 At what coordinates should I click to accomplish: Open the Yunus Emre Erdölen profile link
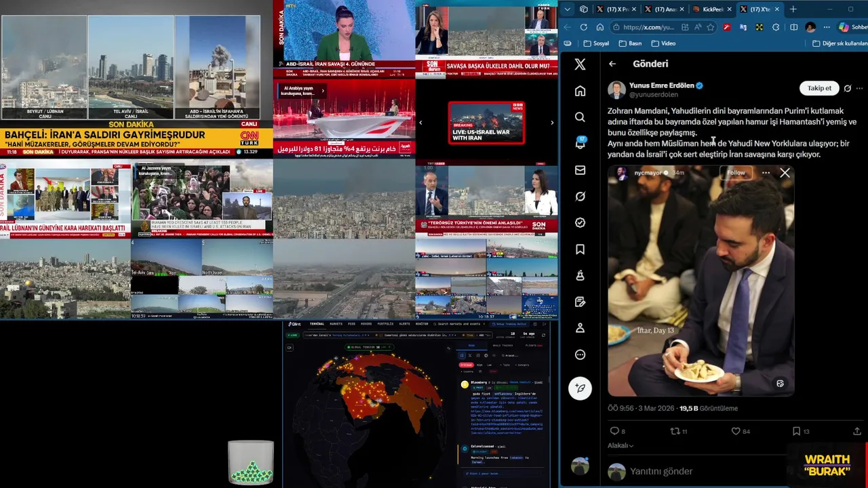coord(661,85)
